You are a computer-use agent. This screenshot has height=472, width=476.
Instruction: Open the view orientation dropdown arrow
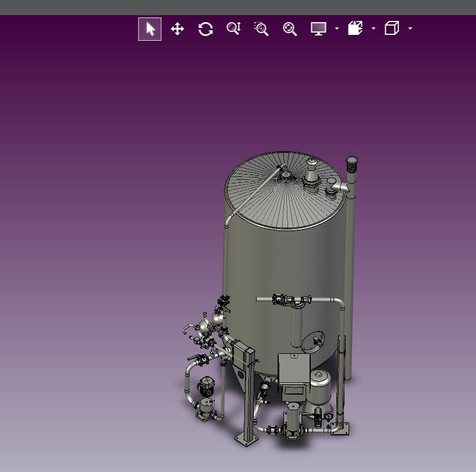coord(410,29)
